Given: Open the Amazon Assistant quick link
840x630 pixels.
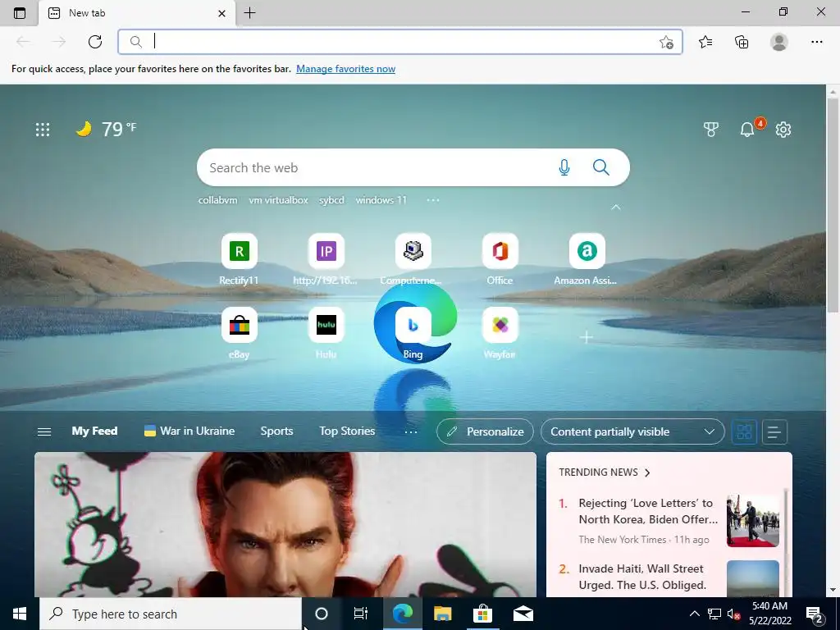Looking at the screenshot, I should [x=587, y=259].
